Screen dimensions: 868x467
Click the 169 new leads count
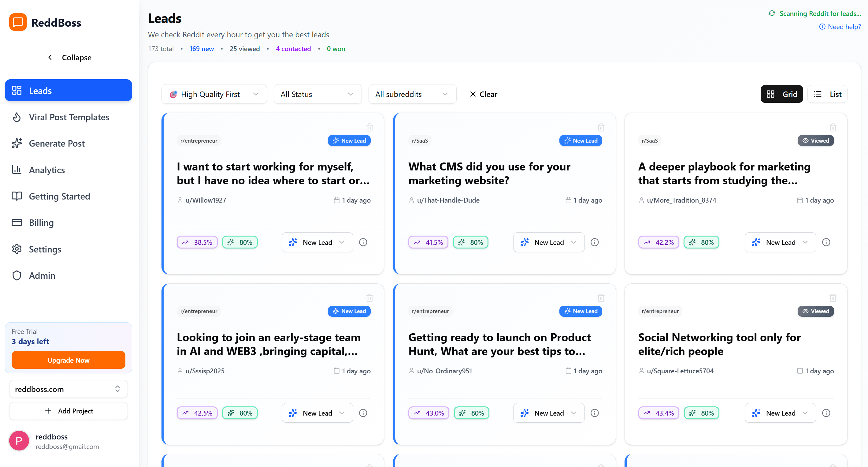coord(201,49)
